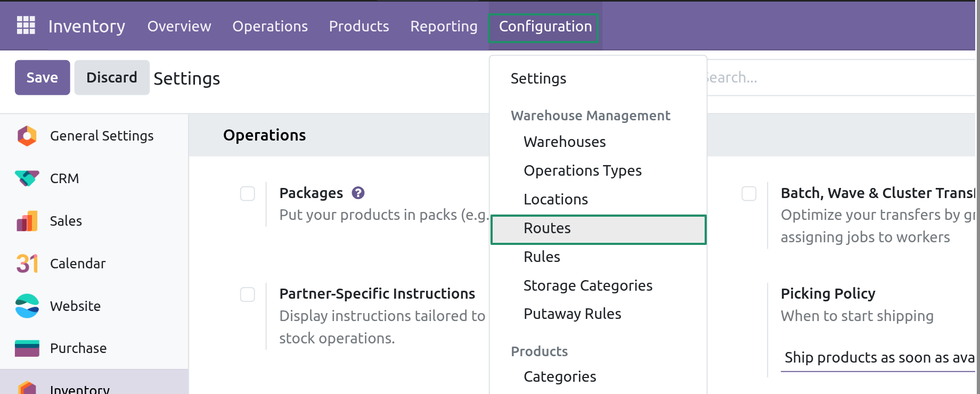Click the Packages help question mark icon

pos(358,193)
